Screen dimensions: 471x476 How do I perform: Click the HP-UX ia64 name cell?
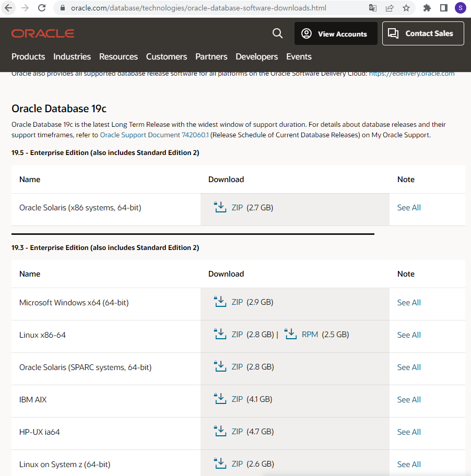pyautogui.click(x=40, y=432)
